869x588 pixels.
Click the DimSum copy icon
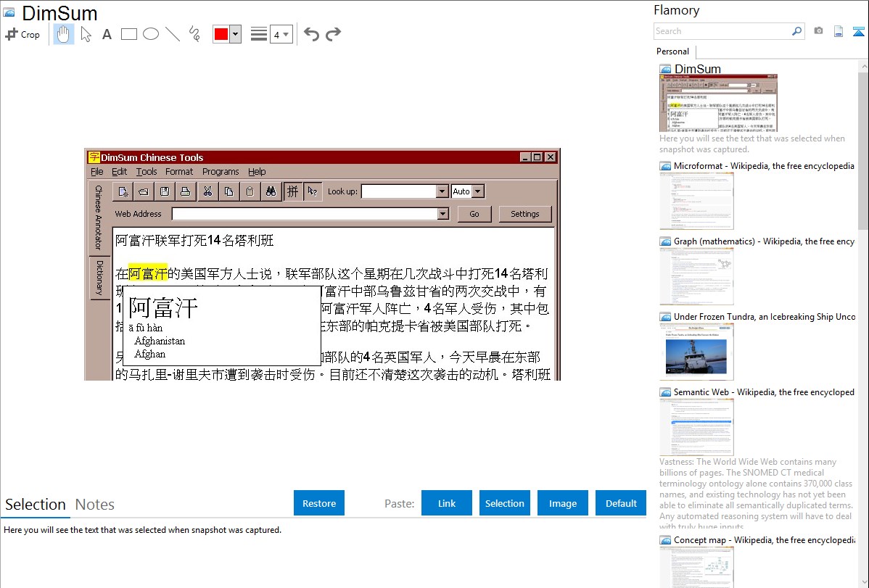point(229,191)
